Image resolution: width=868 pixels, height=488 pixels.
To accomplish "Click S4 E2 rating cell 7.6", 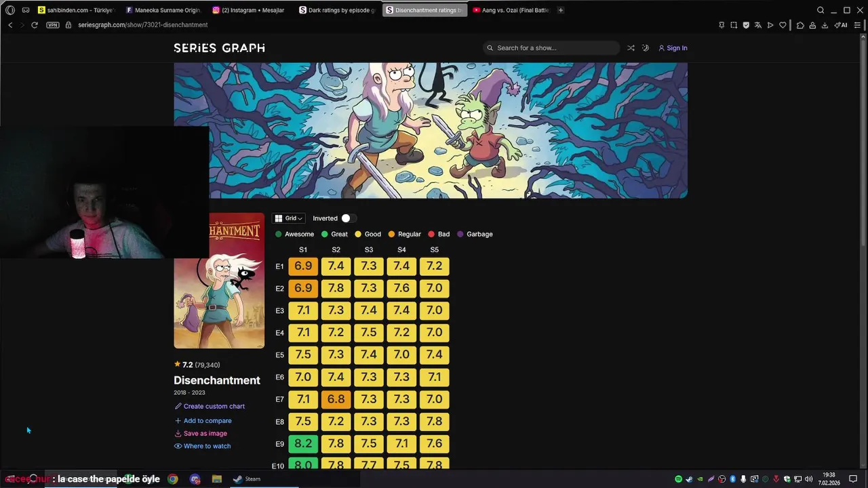I will coord(401,288).
